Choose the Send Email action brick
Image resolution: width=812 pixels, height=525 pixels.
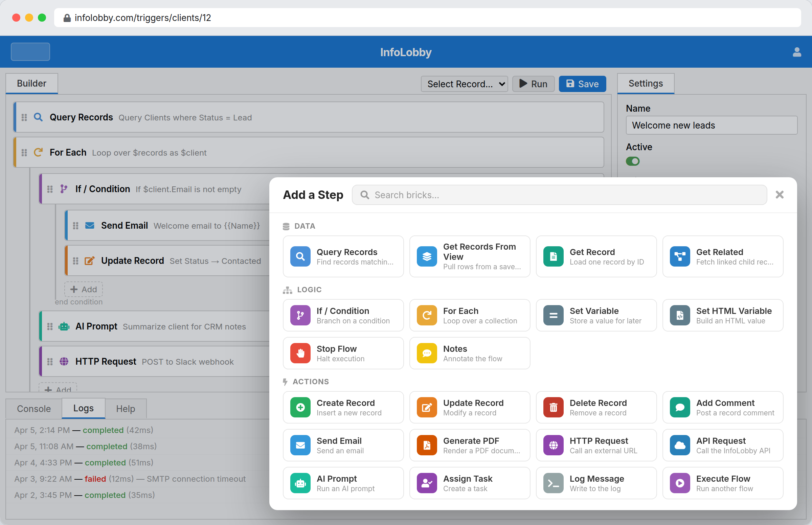point(343,445)
